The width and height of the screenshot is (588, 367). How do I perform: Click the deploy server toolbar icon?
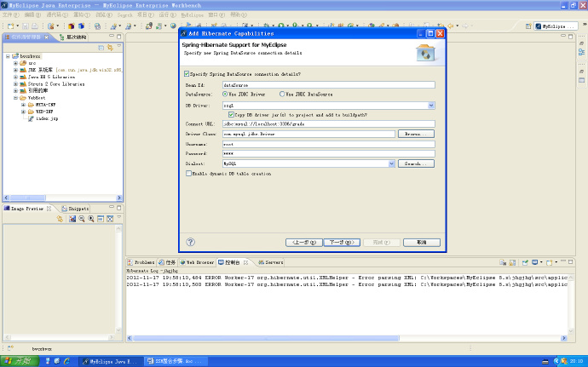149,26
